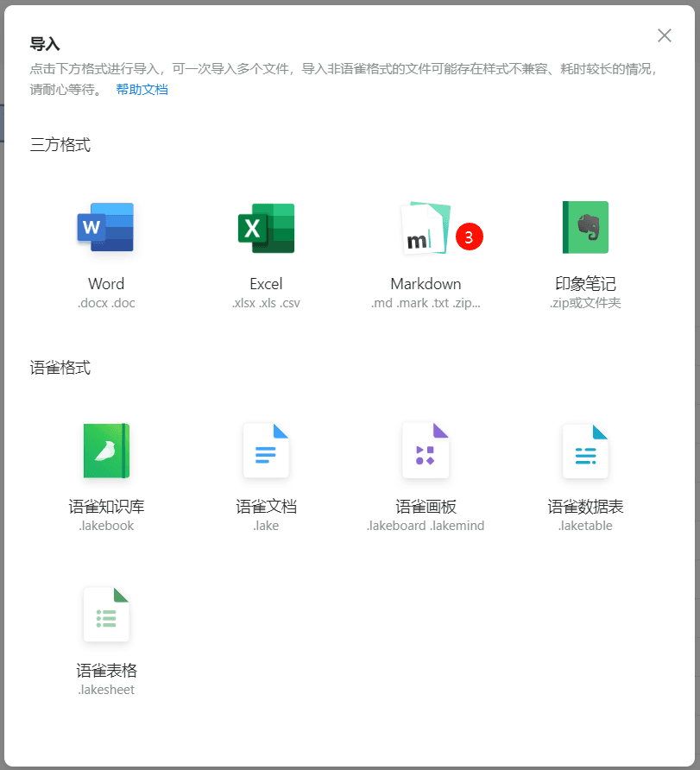Click the .xlsx .xls .csv format text
The width and height of the screenshot is (700, 770).
point(265,303)
